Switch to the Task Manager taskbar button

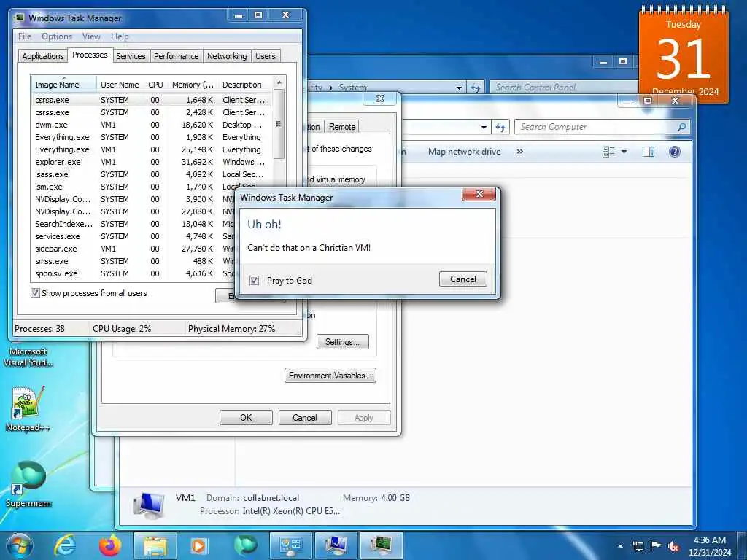[x=381, y=545]
